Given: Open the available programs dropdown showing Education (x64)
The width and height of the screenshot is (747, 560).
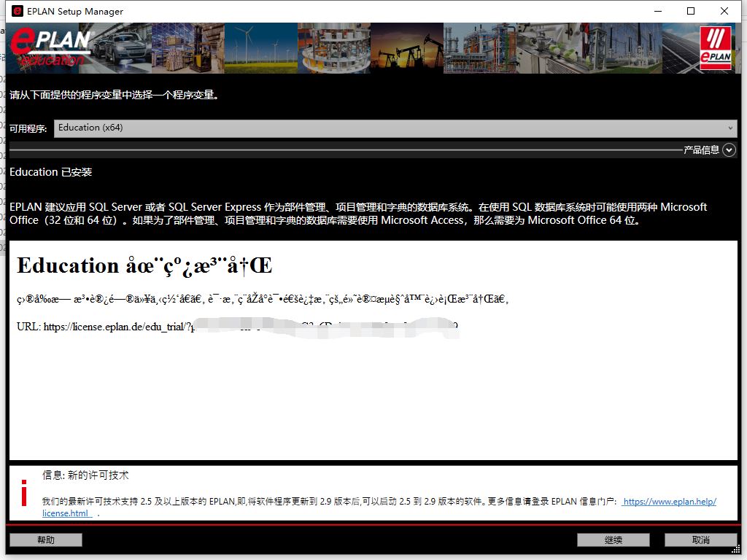Looking at the screenshot, I should click(x=395, y=128).
